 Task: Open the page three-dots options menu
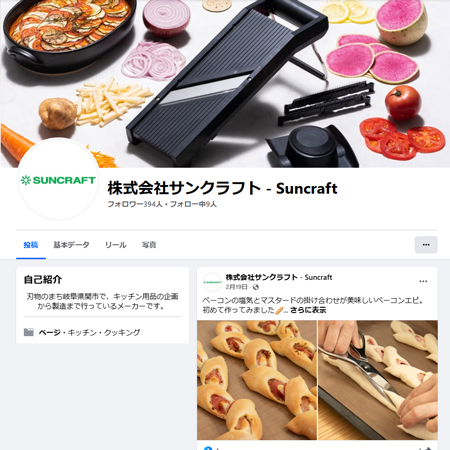tap(426, 245)
